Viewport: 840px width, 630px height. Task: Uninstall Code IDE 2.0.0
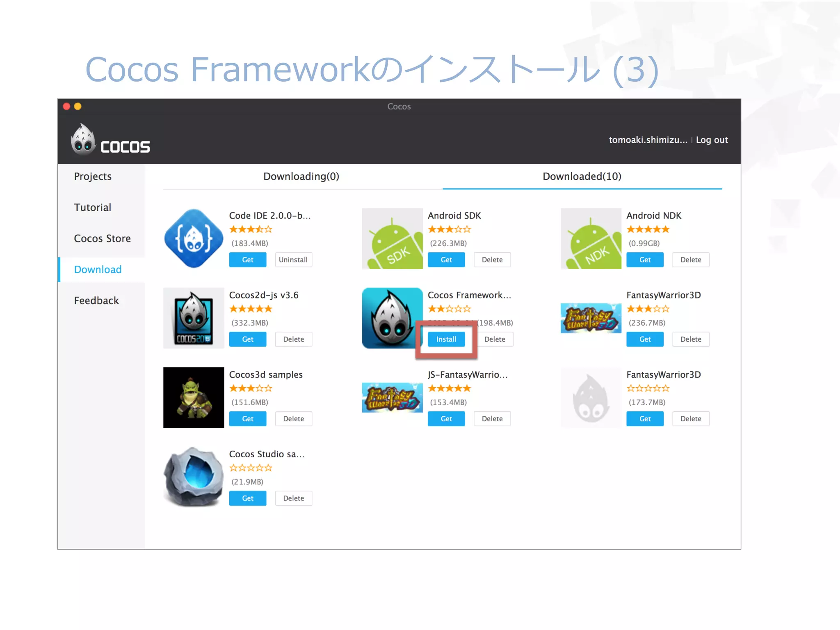pyautogui.click(x=293, y=260)
